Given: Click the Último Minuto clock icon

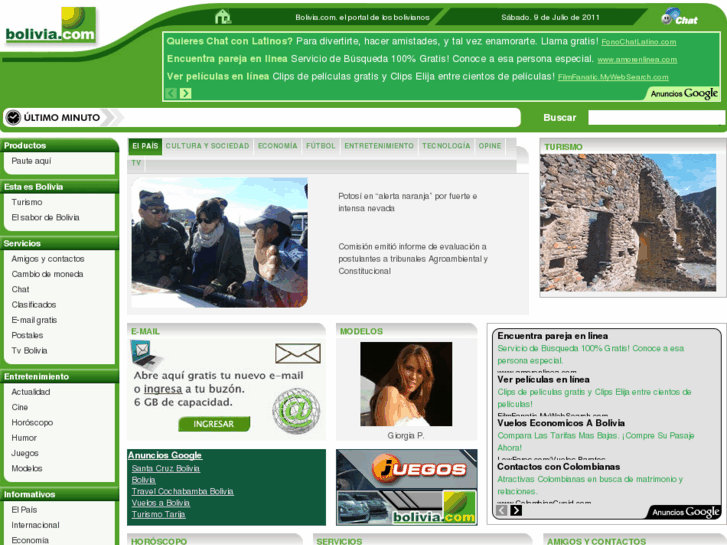Looking at the screenshot, I should (x=13, y=117).
